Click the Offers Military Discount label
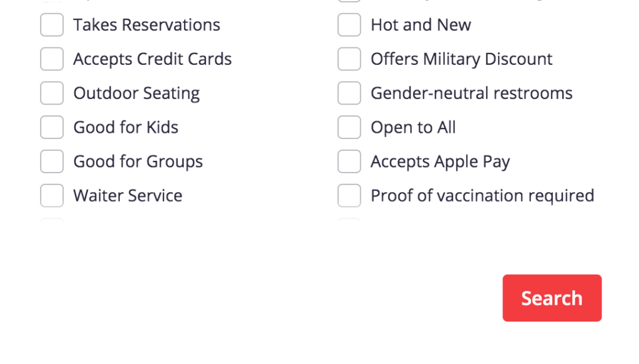Screen dimensions: 639x364 (x=461, y=59)
